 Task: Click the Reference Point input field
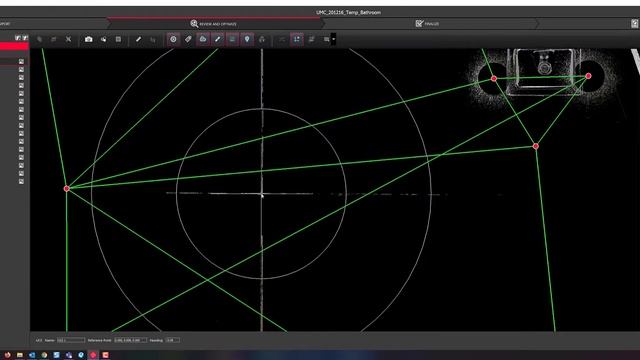(x=130, y=340)
